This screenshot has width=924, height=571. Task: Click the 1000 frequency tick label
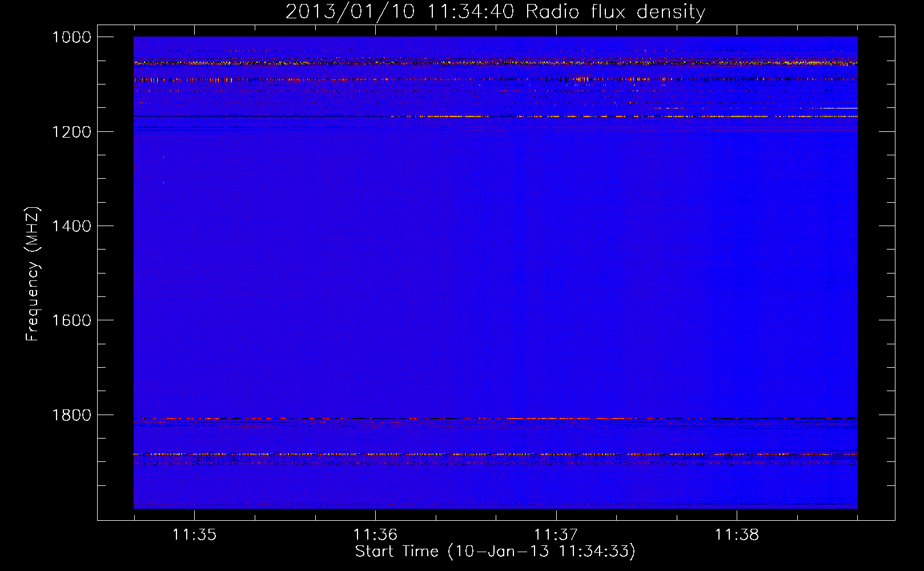pyautogui.click(x=71, y=37)
